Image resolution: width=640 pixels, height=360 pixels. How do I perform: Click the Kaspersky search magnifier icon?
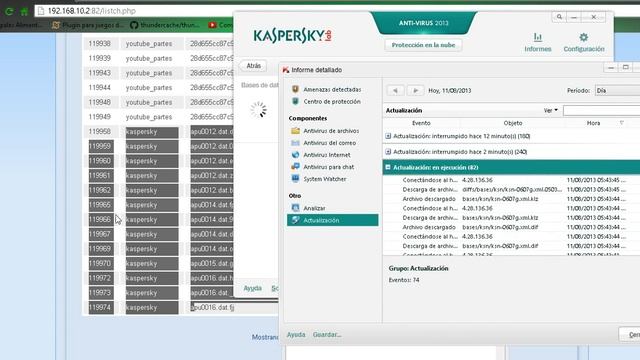tap(559, 17)
